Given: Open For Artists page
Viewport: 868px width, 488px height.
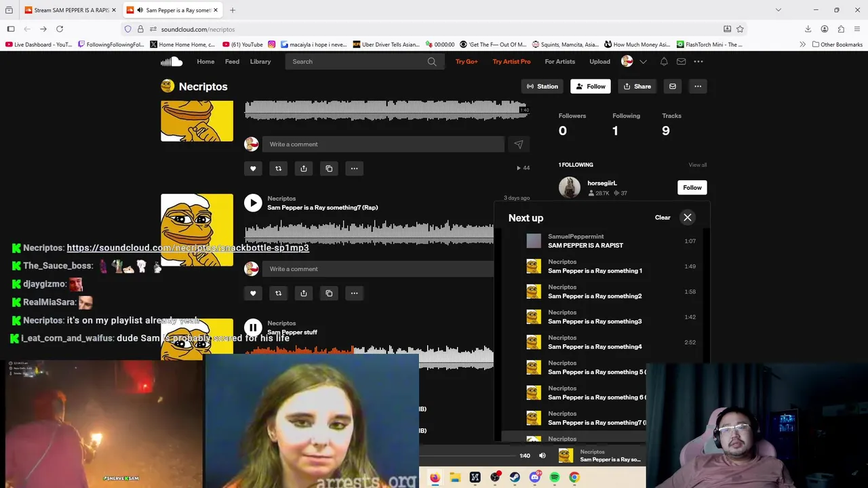Looking at the screenshot, I should [559, 62].
